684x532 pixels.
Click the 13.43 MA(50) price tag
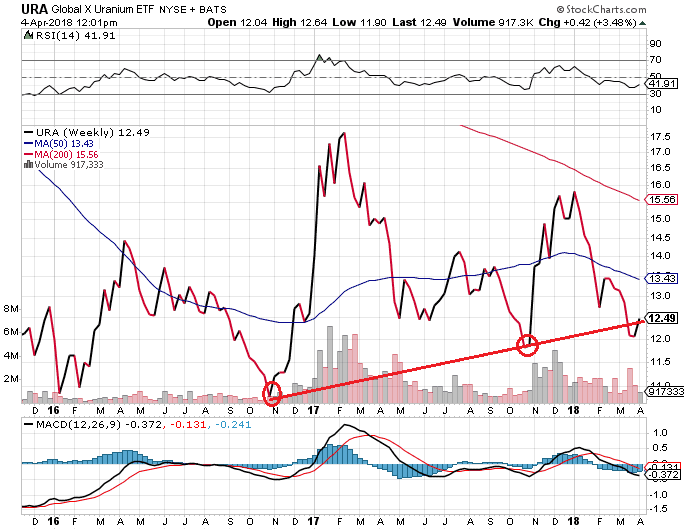(x=659, y=278)
